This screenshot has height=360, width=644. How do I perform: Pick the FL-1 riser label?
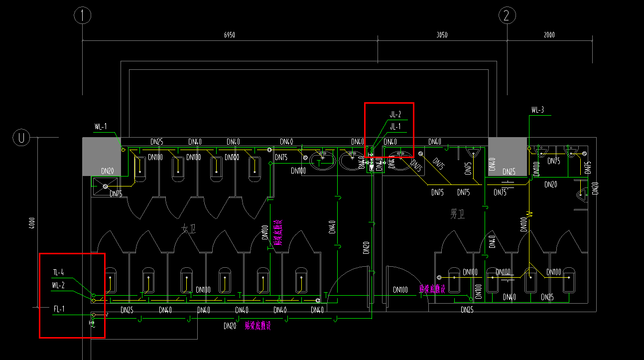click(x=59, y=309)
